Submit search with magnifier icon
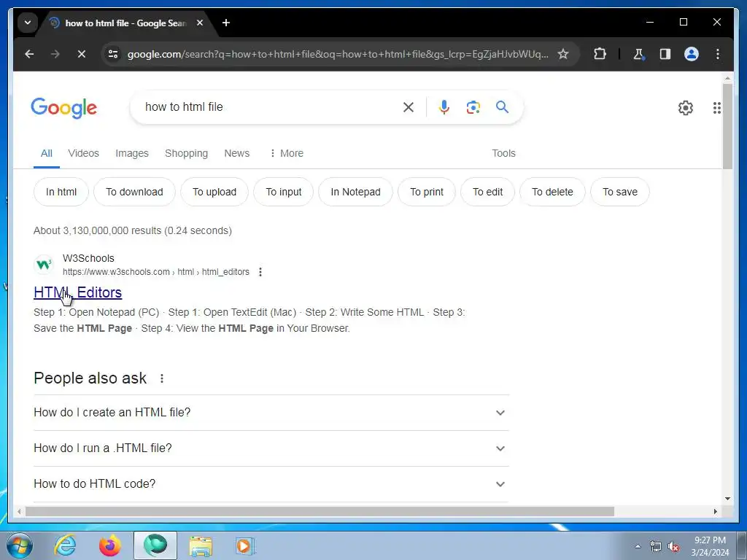 (x=502, y=107)
